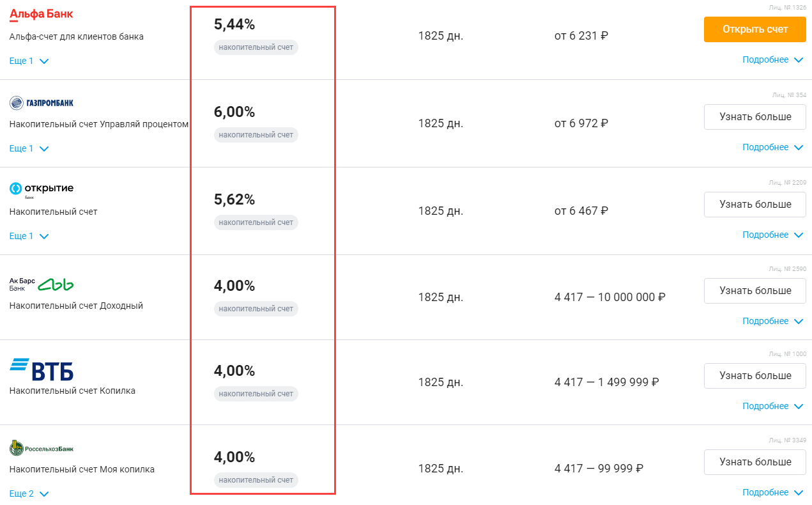The image size is (812, 505).
Task: Click the Rosselkhozbank logo
Action: (42, 448)
